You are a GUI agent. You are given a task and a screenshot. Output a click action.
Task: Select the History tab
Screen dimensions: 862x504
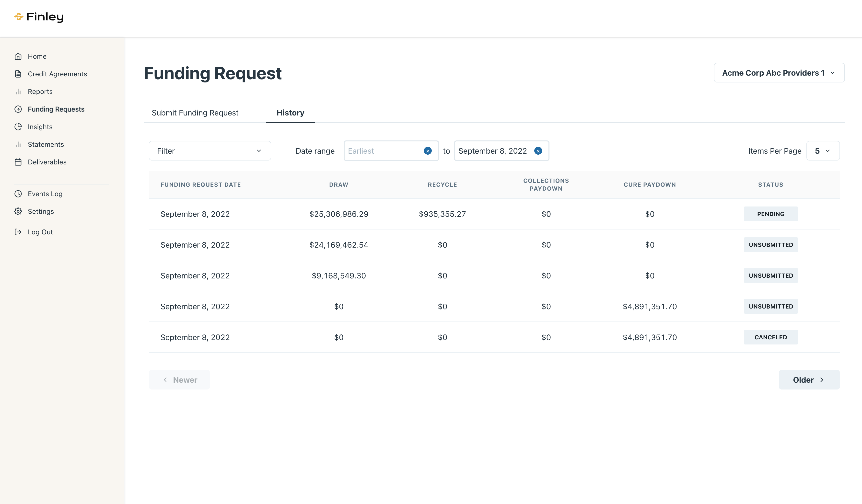tap(290, 113)
